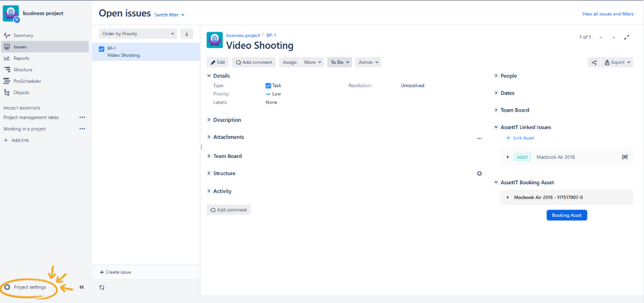Viewport: 644px width, 303px height.
Task: Collapse the sidebar with double-chevron icon
Action: (x=81, y=287)
